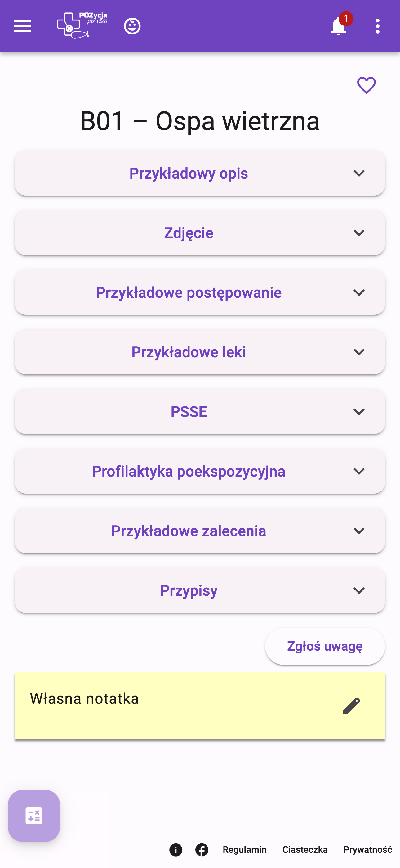
Task: Open the Regulamin link
Action: click(244, 850)
